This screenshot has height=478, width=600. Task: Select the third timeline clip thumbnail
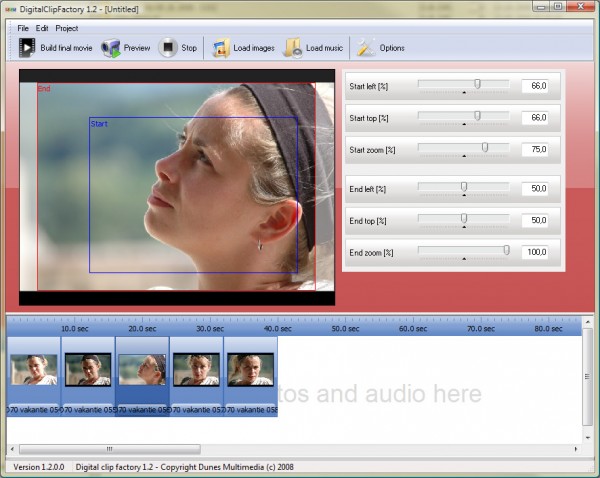142,370
